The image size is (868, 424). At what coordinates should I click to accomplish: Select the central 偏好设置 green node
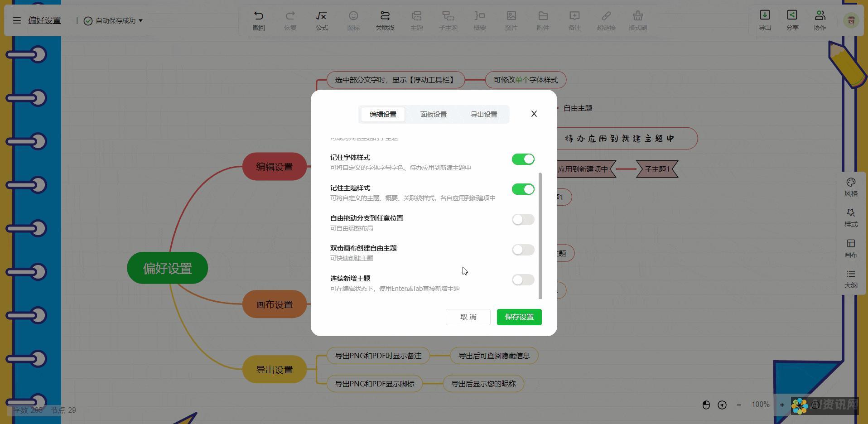tap(168, 268)
